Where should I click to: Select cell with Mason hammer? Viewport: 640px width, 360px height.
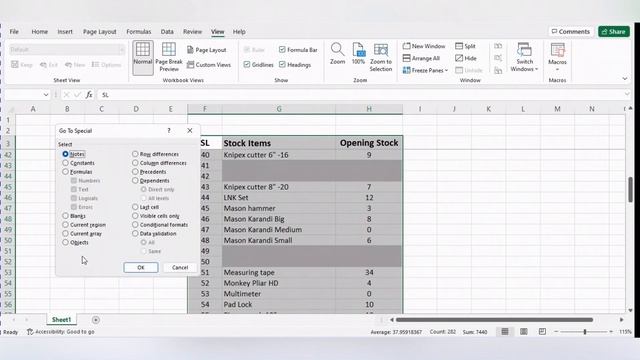279,208
